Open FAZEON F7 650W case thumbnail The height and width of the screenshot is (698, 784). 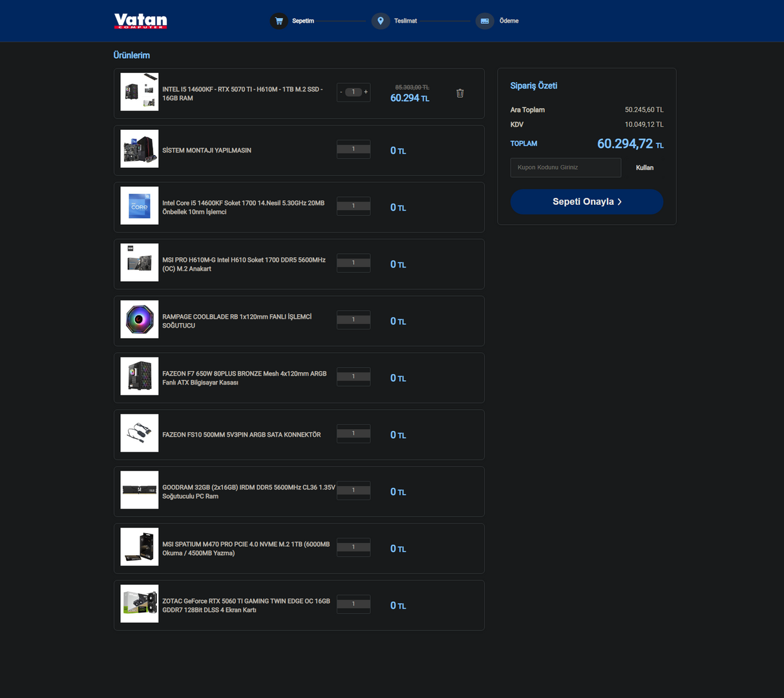pyautogui.click(x=140, y=376)
